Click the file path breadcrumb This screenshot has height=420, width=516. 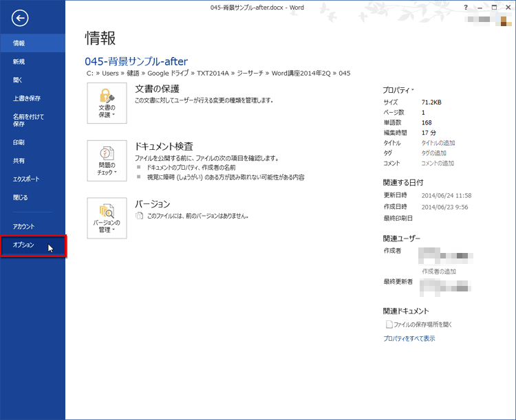(219, 74)
